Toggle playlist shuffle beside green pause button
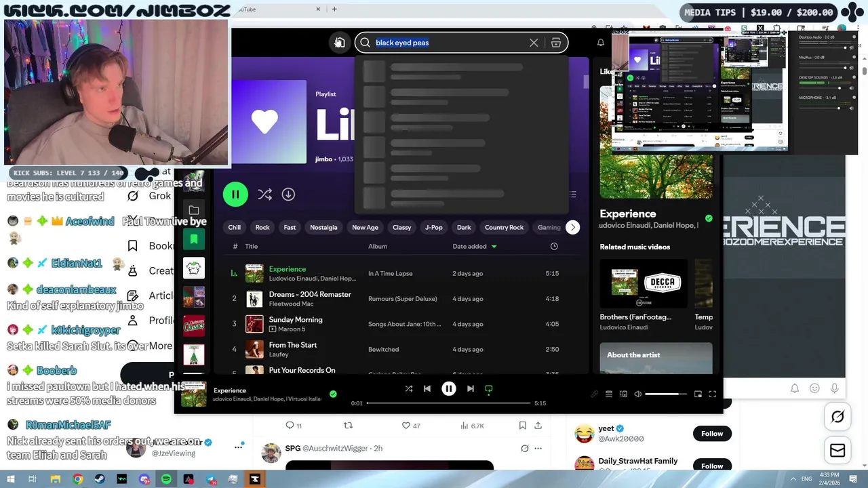Image resolution: width=868 pixels, height=488 pixels. pos(264,195)
